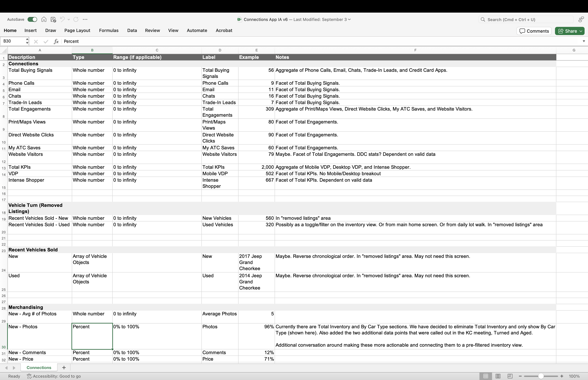Click the green Share button
Screen dimensions: 588x380
569,31
